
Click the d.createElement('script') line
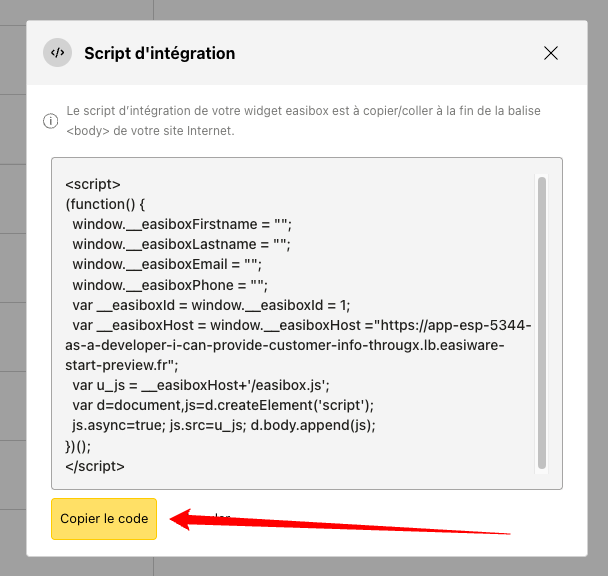(x=222, y=405)
